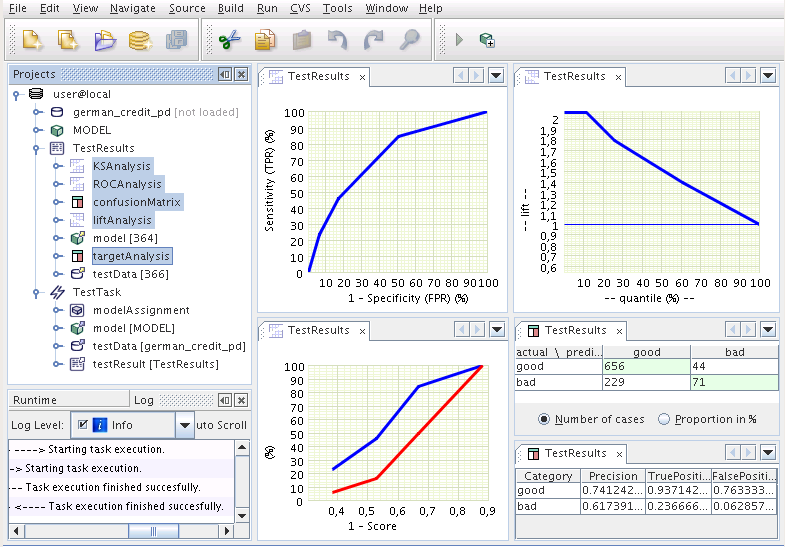The height and width of the screenshot is (547, 785).
Task: Click the testResult [TestResults] node icon
Action: point(77,364)
